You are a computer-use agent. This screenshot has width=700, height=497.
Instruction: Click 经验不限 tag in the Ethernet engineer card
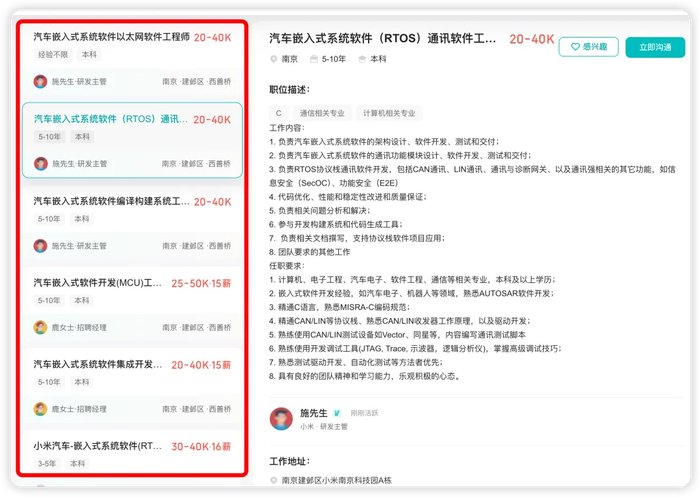click(x=53, y=54)
